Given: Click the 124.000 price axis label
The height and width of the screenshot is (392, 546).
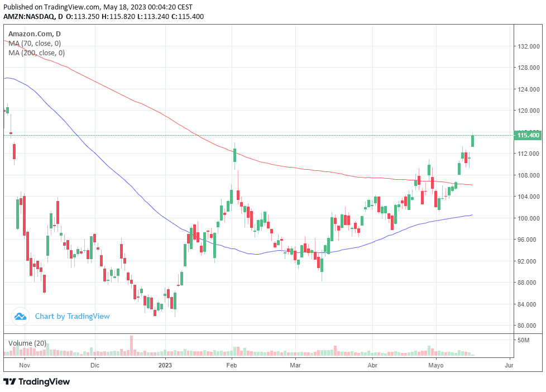Looking at the screenshot, I should [528, 89].
